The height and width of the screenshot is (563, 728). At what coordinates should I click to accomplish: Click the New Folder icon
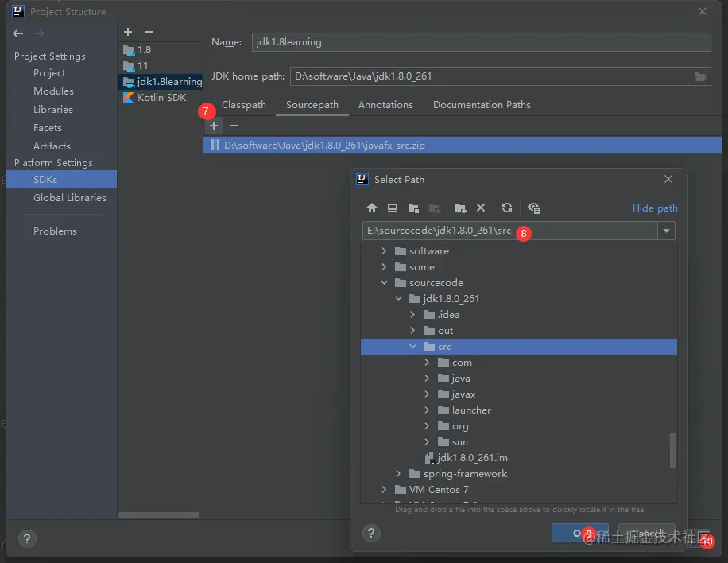tap(460, 208)
